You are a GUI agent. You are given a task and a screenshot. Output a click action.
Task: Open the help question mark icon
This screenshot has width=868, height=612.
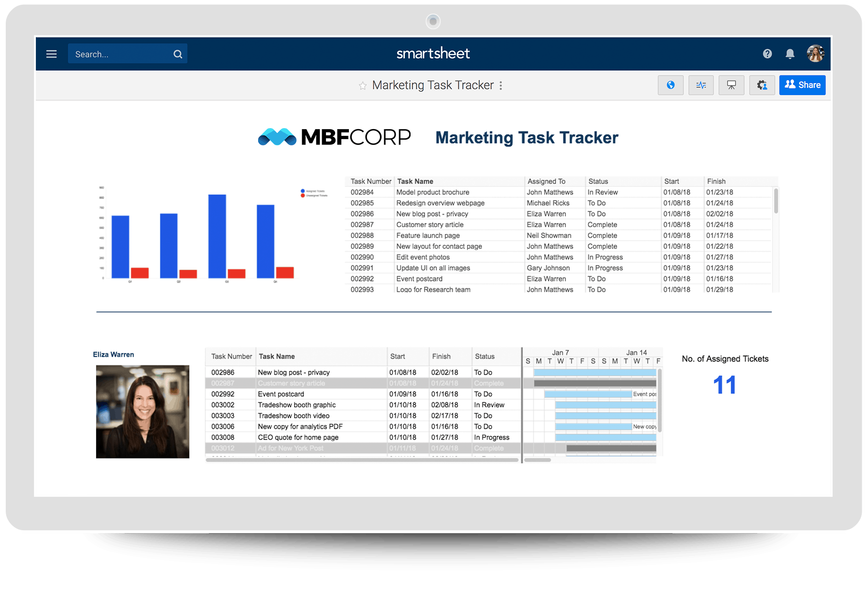point(767,54)
